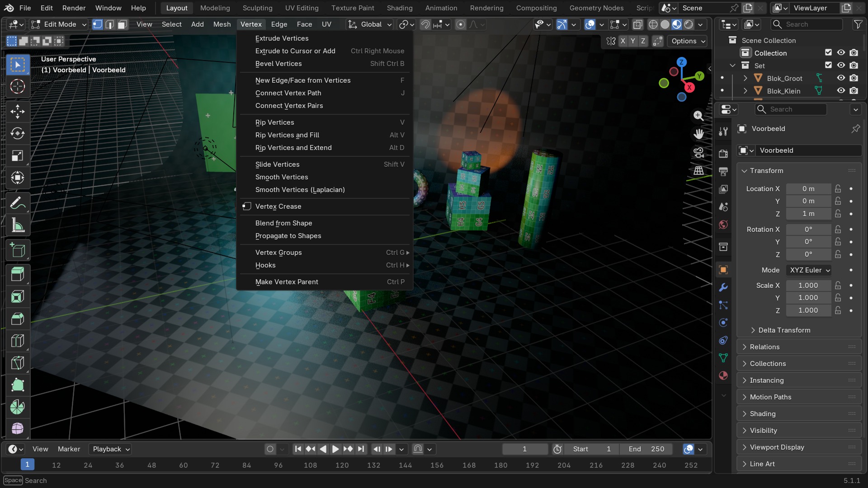The image size is (868, 488).
Task: Select the Measure tool
Action: coord(18,225)
